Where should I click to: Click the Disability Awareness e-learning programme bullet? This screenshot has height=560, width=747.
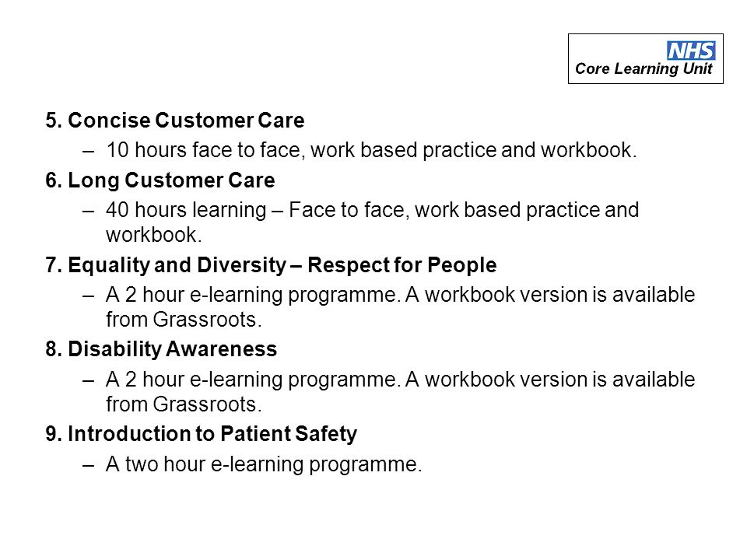(400, 391)
